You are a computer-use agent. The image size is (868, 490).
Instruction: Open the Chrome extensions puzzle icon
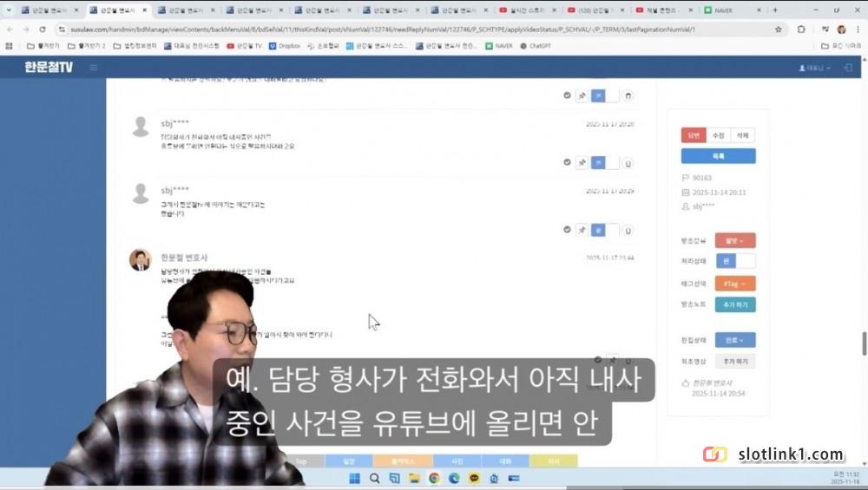coord(801,29)
